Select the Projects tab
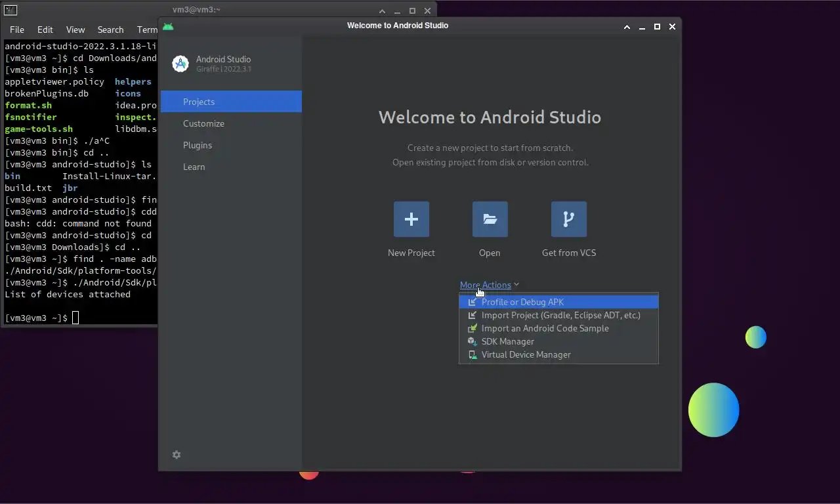The image size is (840, 504). tap(231, 102)
